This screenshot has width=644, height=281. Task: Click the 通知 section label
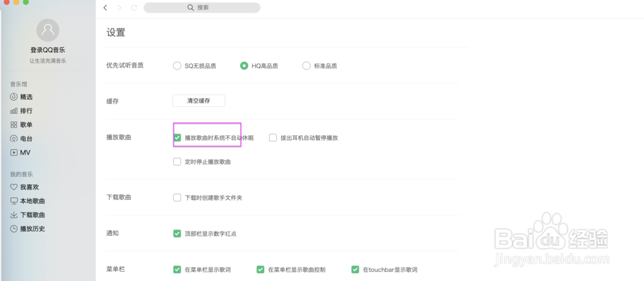point(113,233)
